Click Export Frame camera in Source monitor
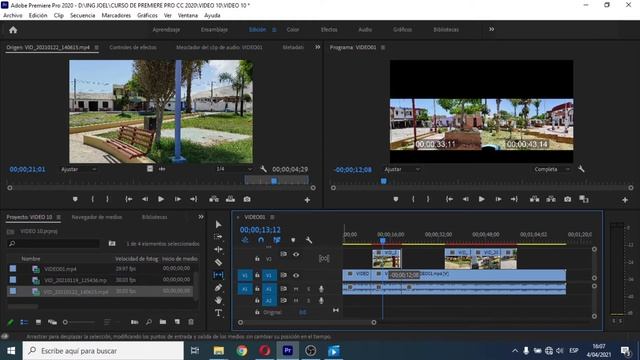The image size is (640, 360). point(247,199)
